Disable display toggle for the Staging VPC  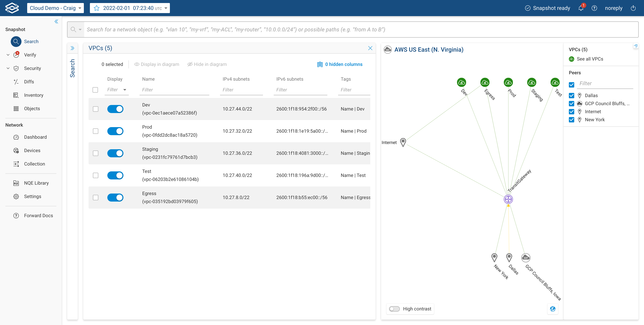(x=115, y=153)
